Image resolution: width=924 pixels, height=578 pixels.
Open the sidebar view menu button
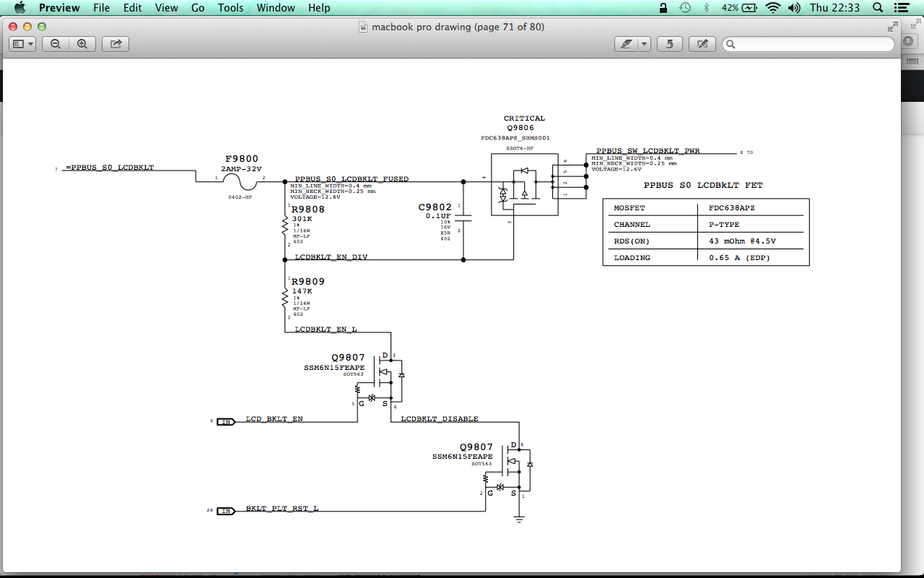[x=22, y=44]
